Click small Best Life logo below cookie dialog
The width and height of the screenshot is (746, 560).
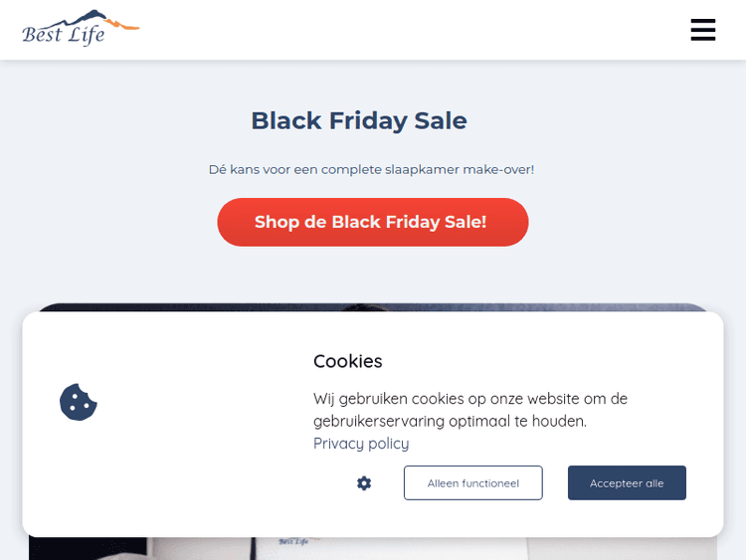pos(293,543)
